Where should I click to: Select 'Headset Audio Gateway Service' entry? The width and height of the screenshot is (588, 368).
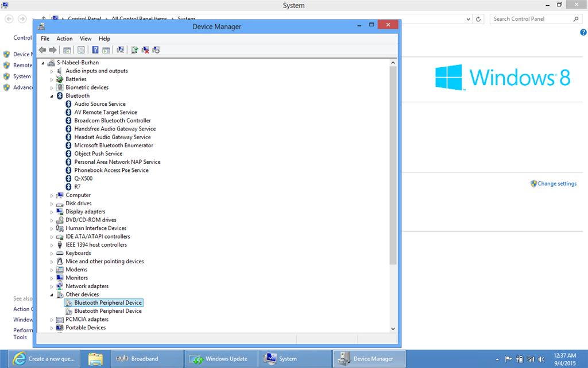tap(113, 137)
